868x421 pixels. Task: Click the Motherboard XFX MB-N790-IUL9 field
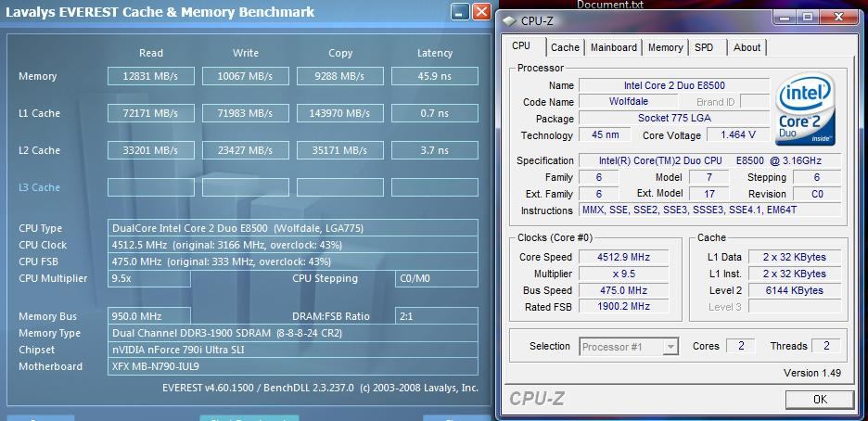click(293, 366)
